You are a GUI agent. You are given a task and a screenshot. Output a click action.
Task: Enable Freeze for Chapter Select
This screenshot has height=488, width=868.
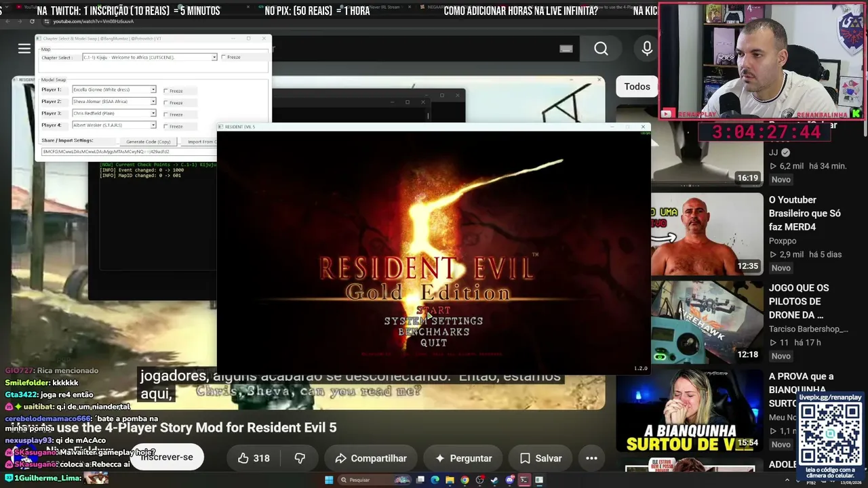coord(224,57)
